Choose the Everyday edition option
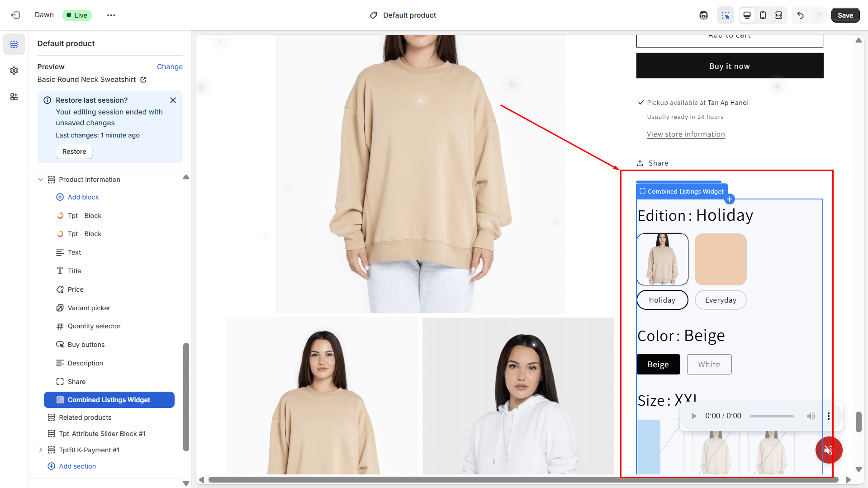 [x=721, y=300]
